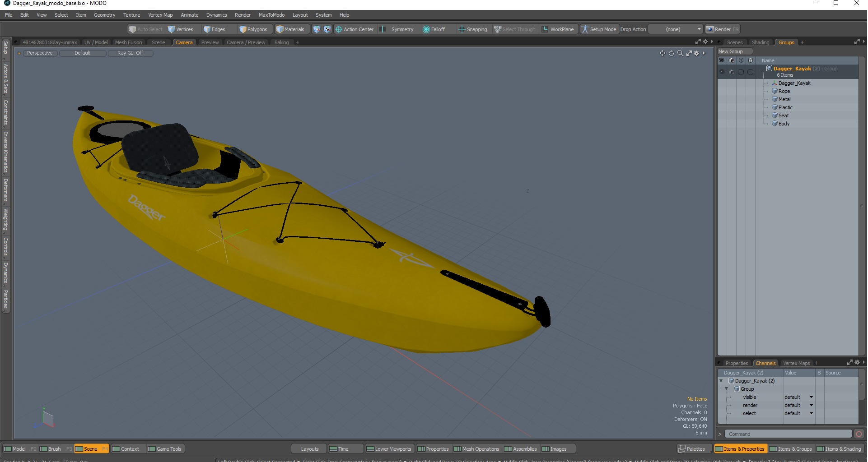868x462 pixels.
Task: Select the Seat mesh item
Action: click(784, 115)
